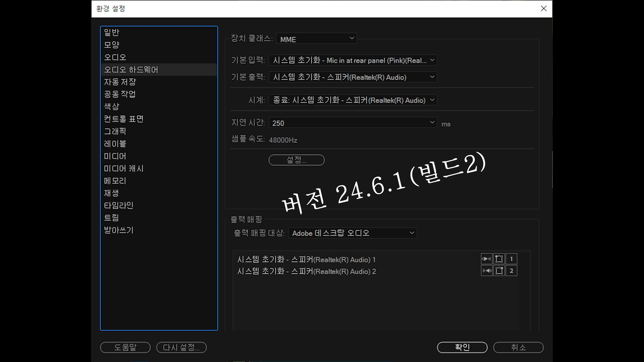Click front-right 5.1 mapping icon, row 2
Image resolution: width=644 pixels, height=362 pixels.
click(x=499, y=270)
